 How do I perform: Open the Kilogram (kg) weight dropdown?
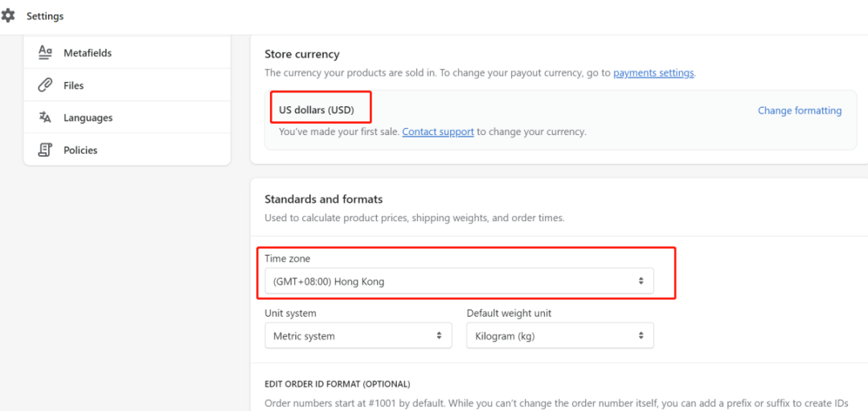click(x=559, y=335)
